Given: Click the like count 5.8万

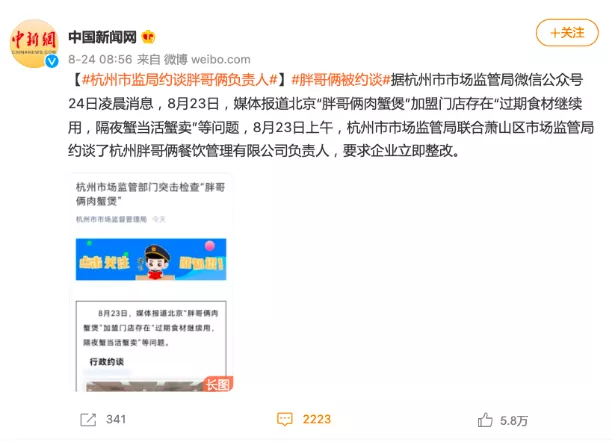Looking at the screenshot, I should (514, 421).
